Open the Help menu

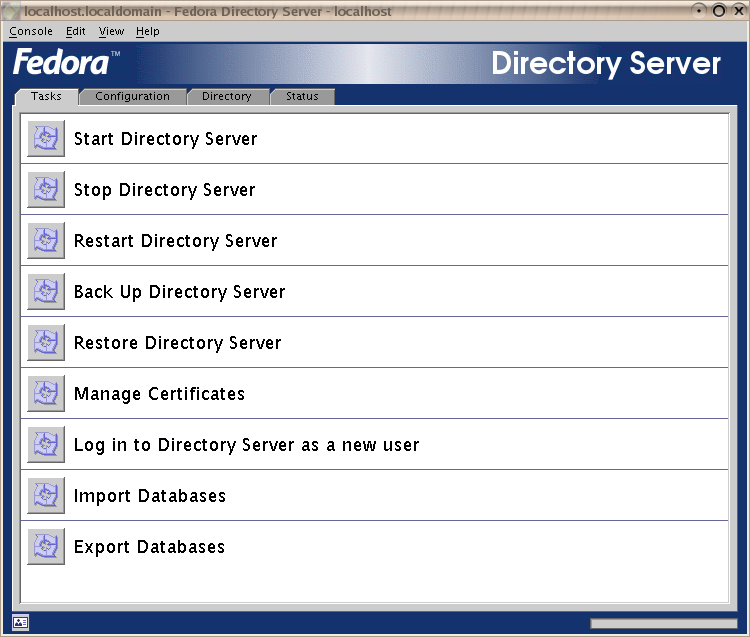coord(147,32)
